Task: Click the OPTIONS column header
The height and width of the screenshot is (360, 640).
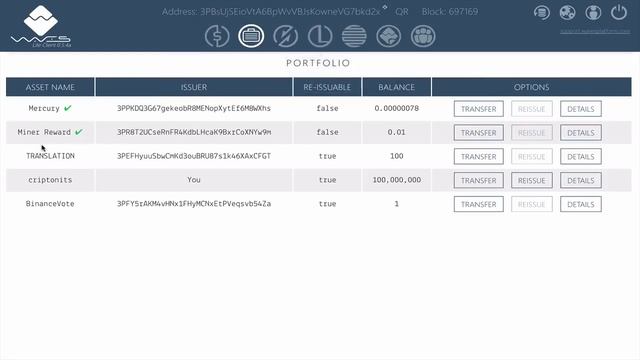Action: click(x=531, y=87)
